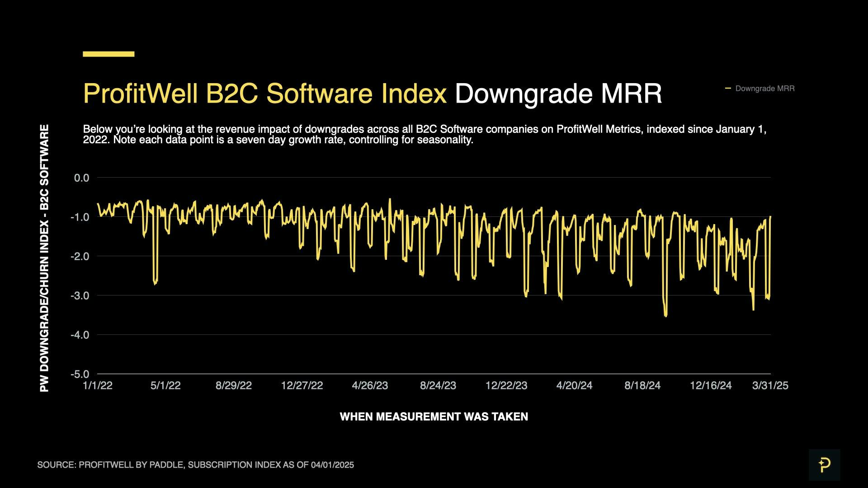Click the 5/1/22 x-axis label
868x488 pixels.
(x=165, y=385)
